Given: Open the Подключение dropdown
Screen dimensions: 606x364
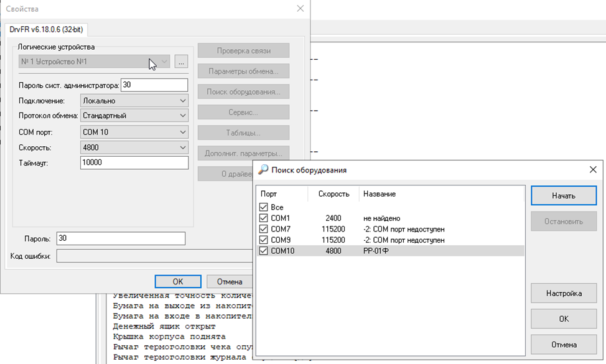Looking at the screenshot, I should coord(134,100).
